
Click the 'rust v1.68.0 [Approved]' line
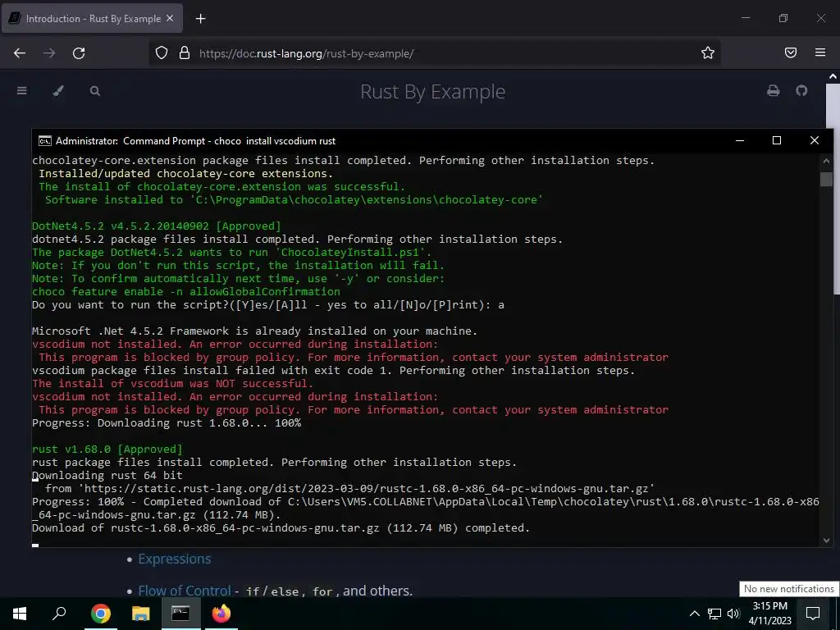pos(107,449)
